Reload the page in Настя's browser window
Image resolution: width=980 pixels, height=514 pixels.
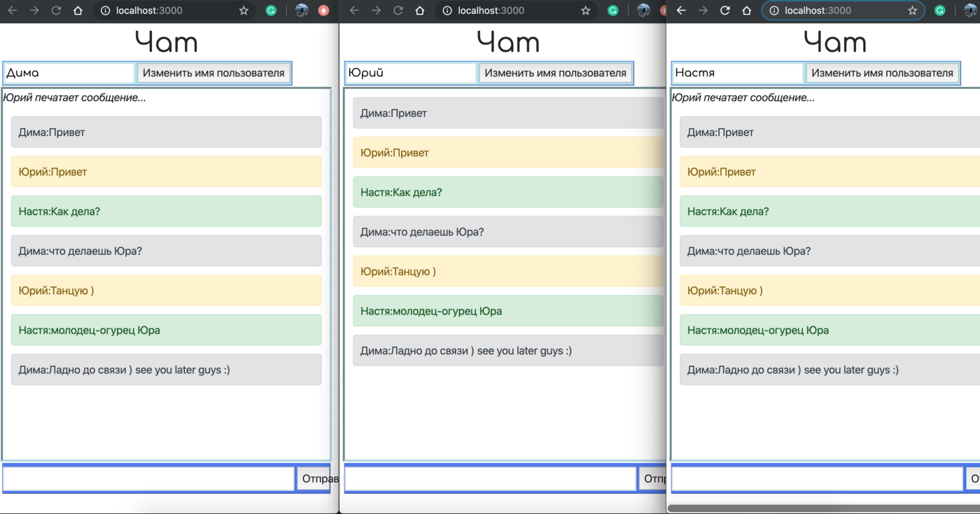(x=725, y=11)
